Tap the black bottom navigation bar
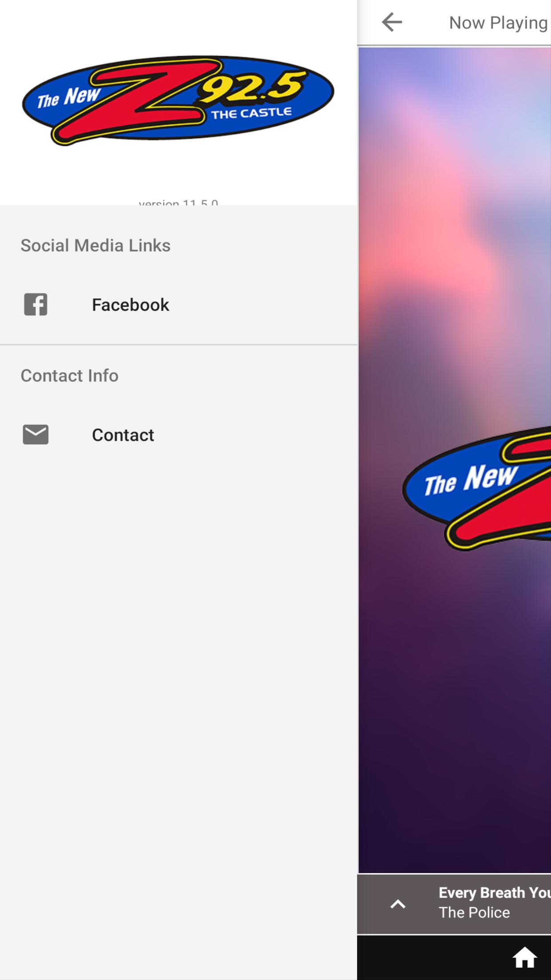This screenshot has width=551, height=980. tap(454, 957)
